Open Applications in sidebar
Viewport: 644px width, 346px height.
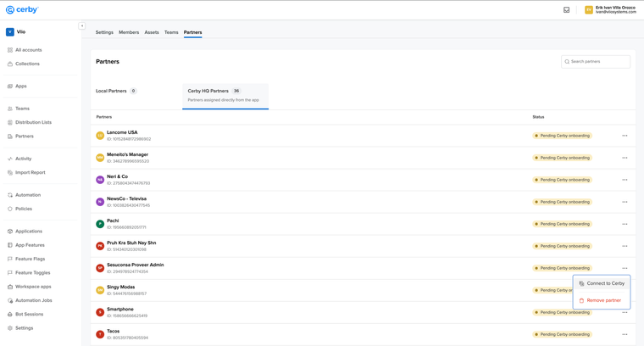point(25,231)
